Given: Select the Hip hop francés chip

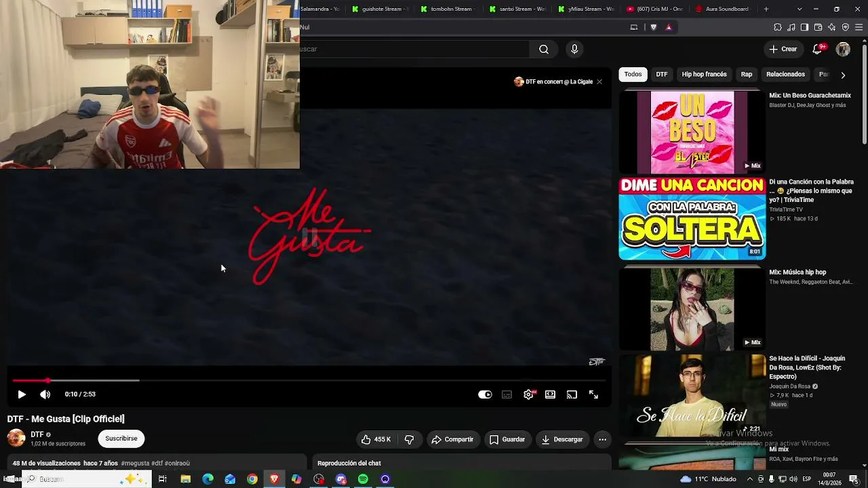Looking at the screenshot, I should pyautogui.click(x=705, y=75).
